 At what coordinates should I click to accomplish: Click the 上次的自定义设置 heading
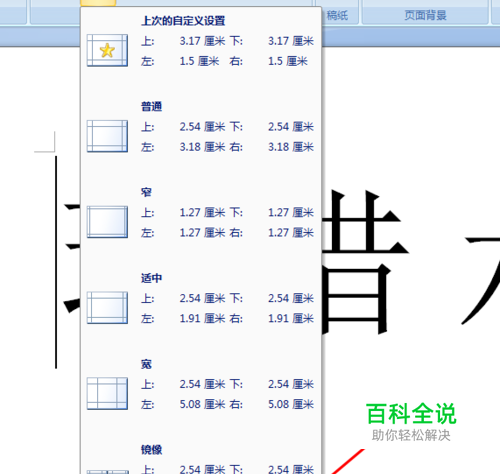tap(183, 21)
